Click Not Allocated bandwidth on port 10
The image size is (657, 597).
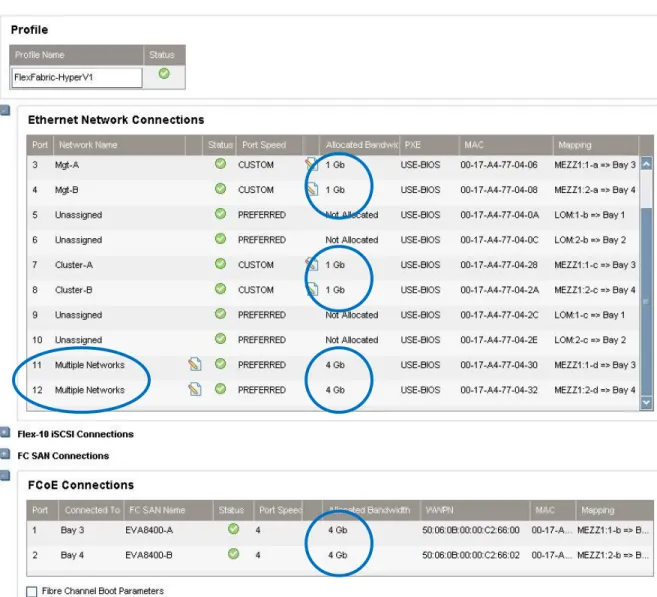(352, 340)
